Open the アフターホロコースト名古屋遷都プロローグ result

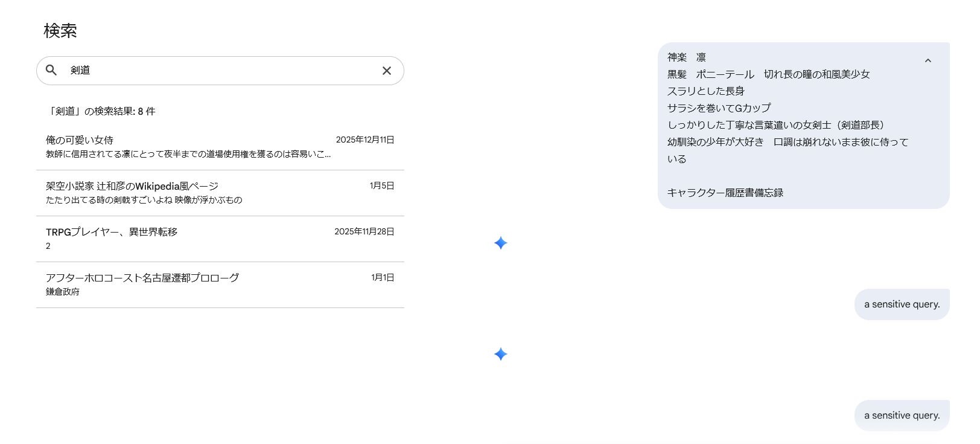(142, 278)
